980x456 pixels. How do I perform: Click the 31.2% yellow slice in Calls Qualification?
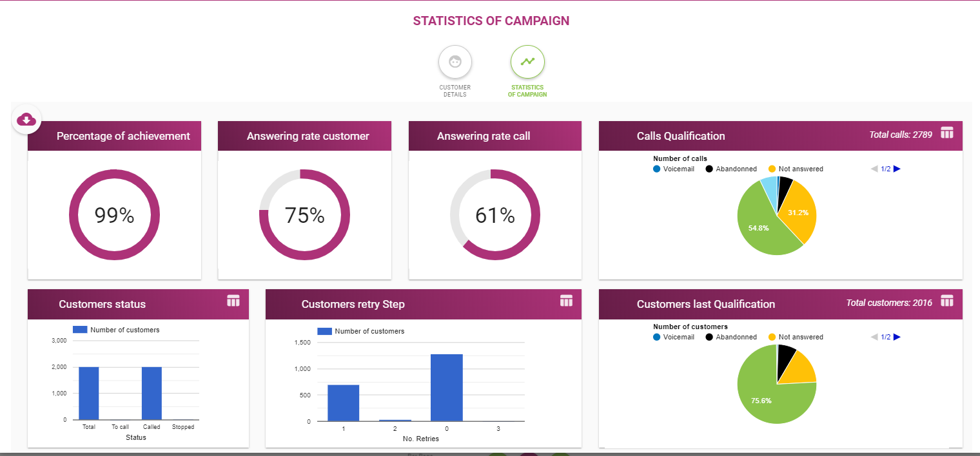coord(799,213)
